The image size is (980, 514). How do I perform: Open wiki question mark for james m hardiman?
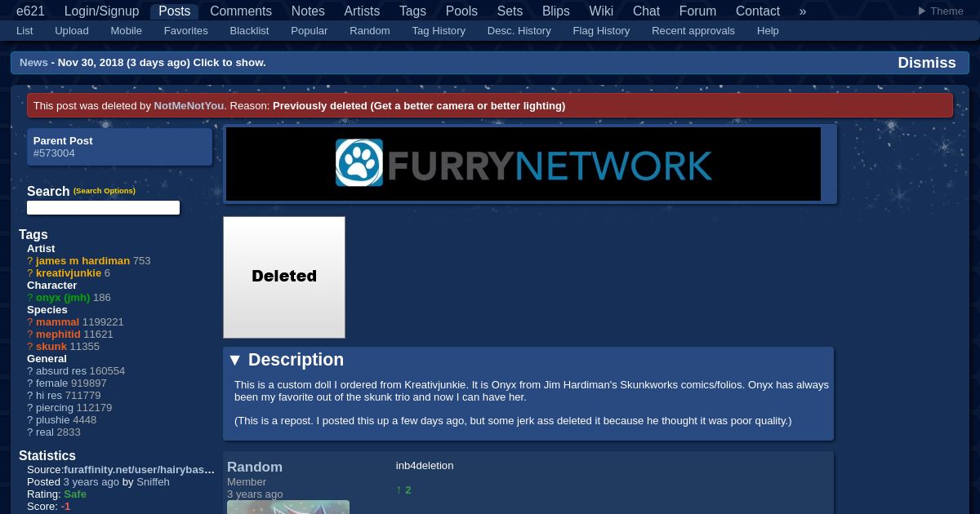click(x=30, y=261)
